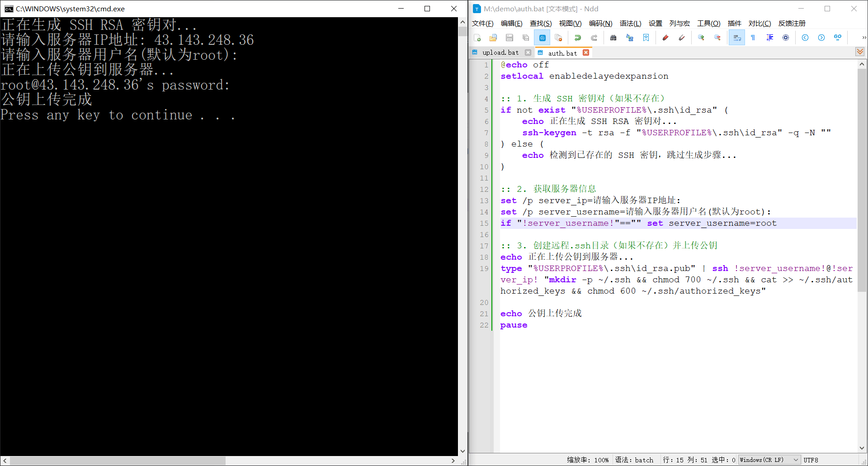Close the auth.bat tab
This screenshot has height=466, width=868.
pos(586,52)
